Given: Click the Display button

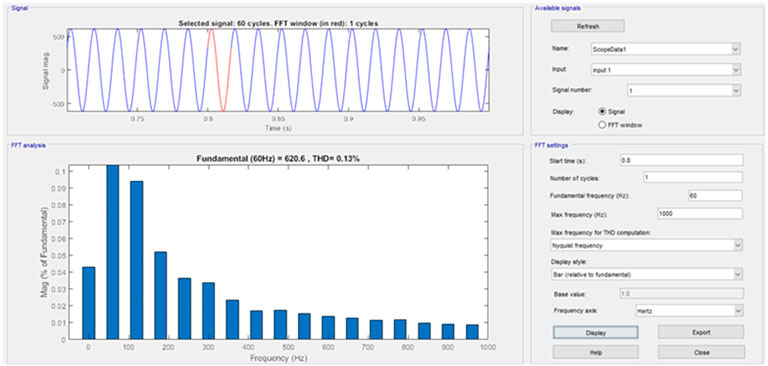Looking at the screenshot, I should pos(596,332).
